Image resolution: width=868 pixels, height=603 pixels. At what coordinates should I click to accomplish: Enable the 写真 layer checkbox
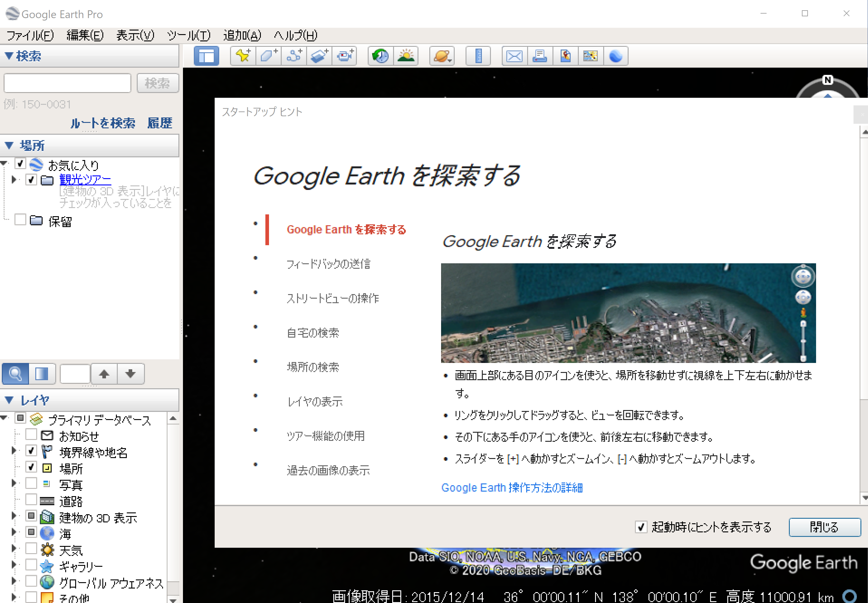tap(31, 483)
